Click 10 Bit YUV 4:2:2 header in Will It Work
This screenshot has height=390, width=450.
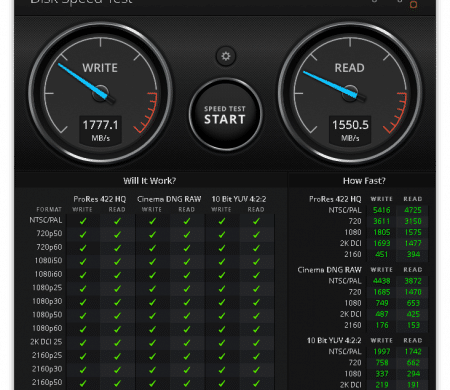pos(239,199)
